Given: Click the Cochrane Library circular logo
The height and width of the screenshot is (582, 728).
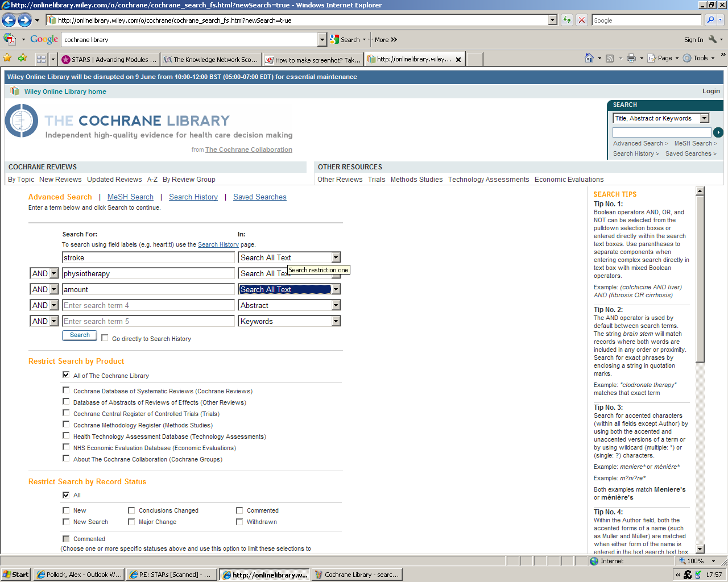Looking at the screenshot, I should (21, 120).
